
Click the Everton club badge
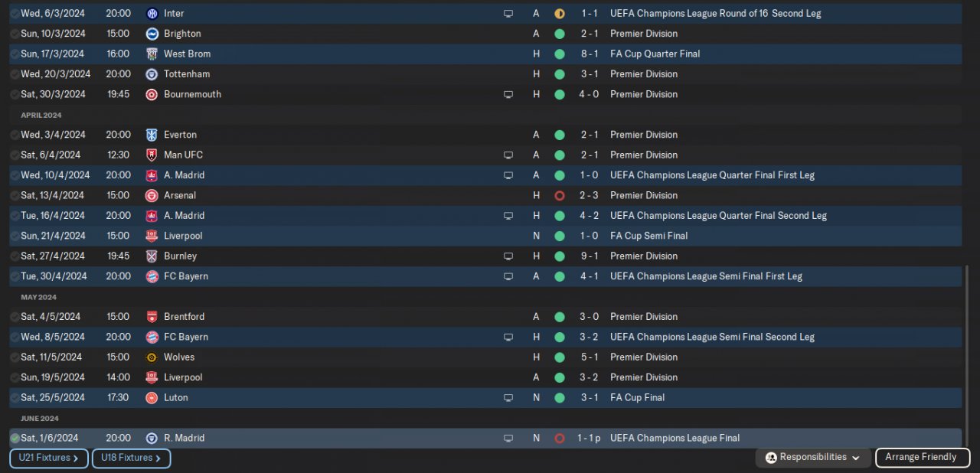(x=152, y=135)
